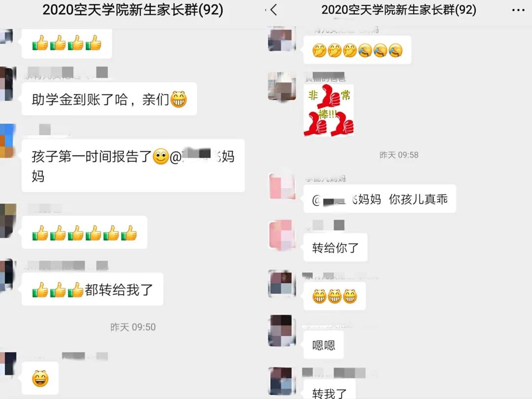Tap the 转给你了 message bubble
The image size is (532, 399).
pos(335,247)
